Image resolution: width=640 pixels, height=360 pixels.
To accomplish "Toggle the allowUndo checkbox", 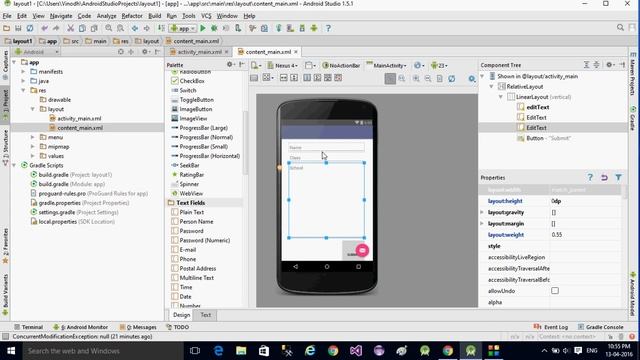I will (555, 291).
